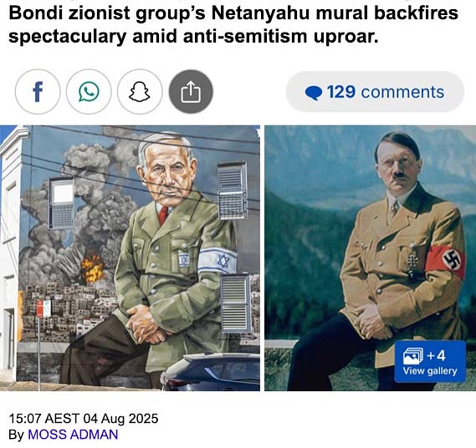The image size is (476, 448).
Task: Share the article on Facebook
Action: 38,92
